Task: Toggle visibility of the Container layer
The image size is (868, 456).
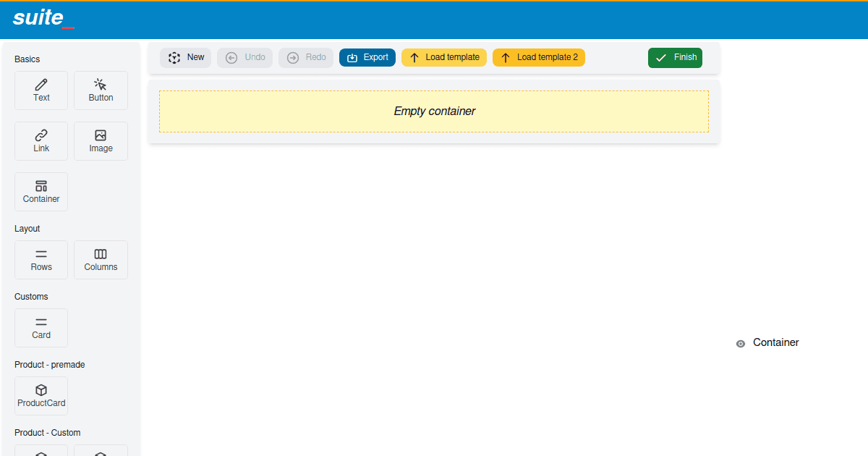Action: pos(740,343)
